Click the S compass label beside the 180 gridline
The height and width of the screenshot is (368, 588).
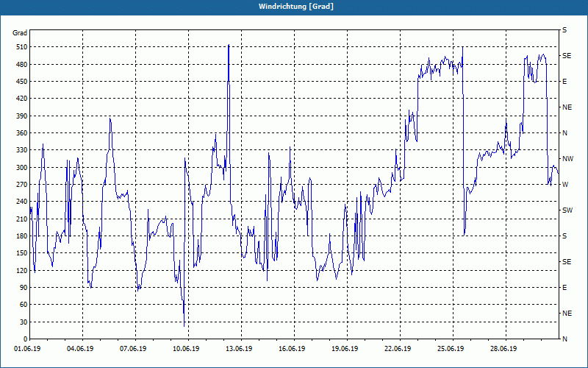click(564, 236)
